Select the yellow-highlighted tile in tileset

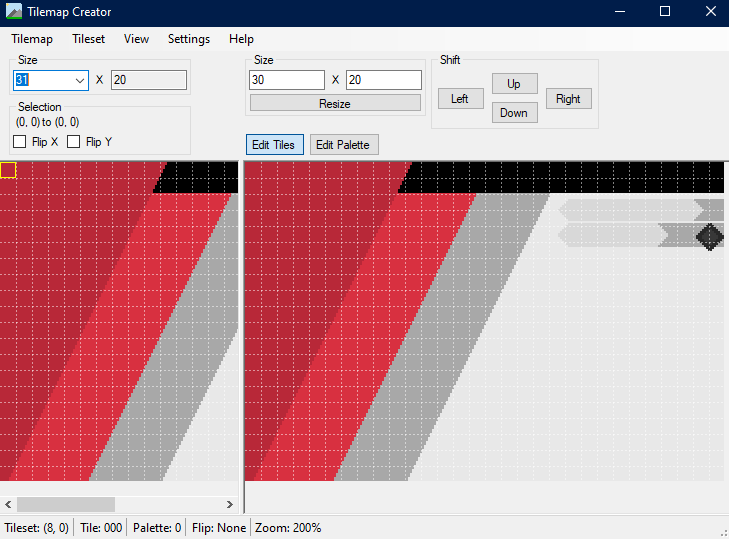8,170
